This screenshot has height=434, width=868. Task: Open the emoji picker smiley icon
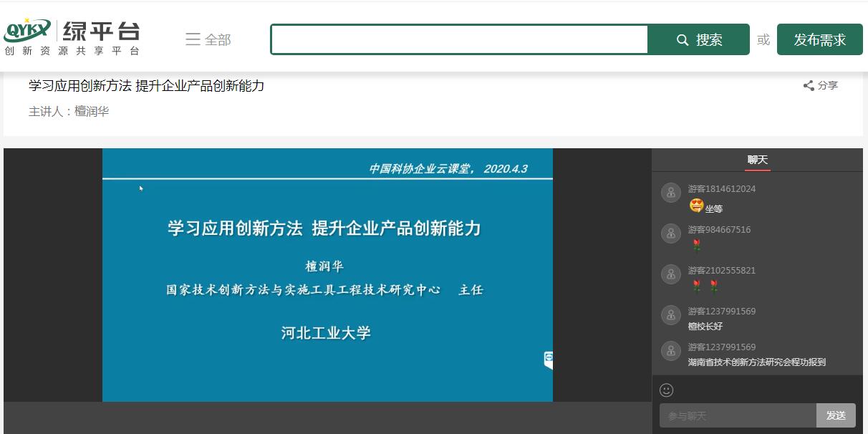[666, 390]
